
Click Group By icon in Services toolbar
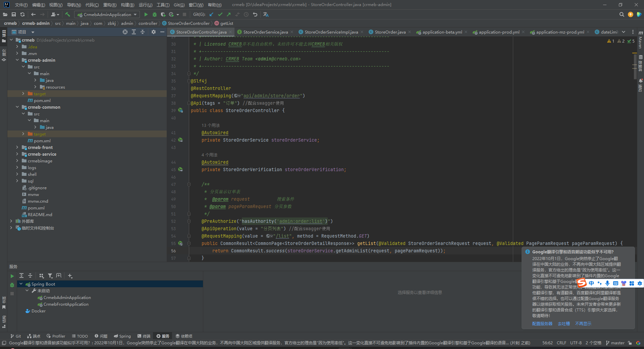[42, 276]
